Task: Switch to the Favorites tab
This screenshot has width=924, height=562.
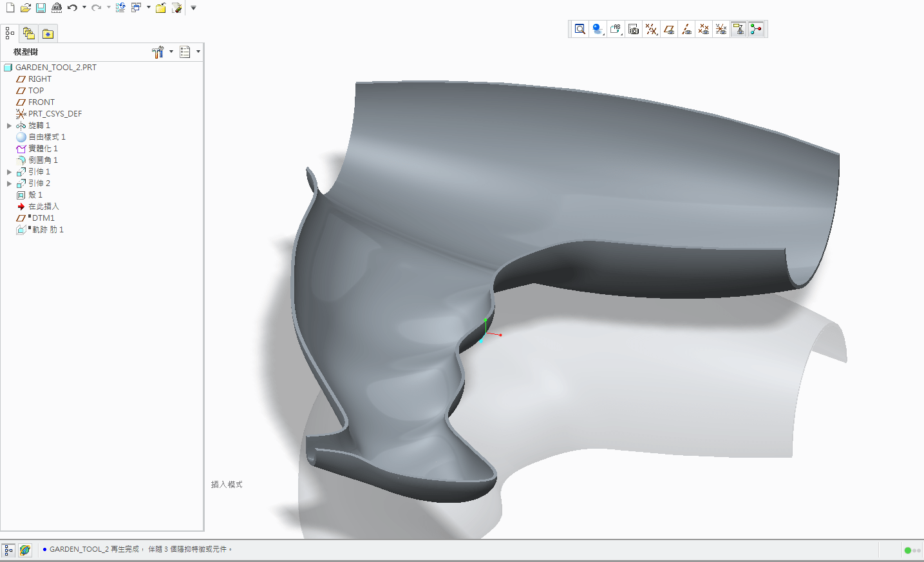Action: click(48, 33)
